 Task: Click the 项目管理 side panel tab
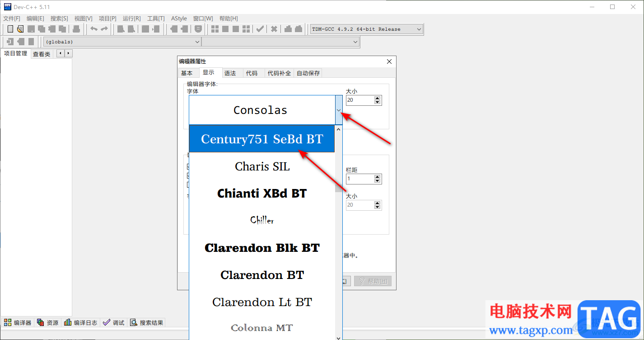pos(15,53)
